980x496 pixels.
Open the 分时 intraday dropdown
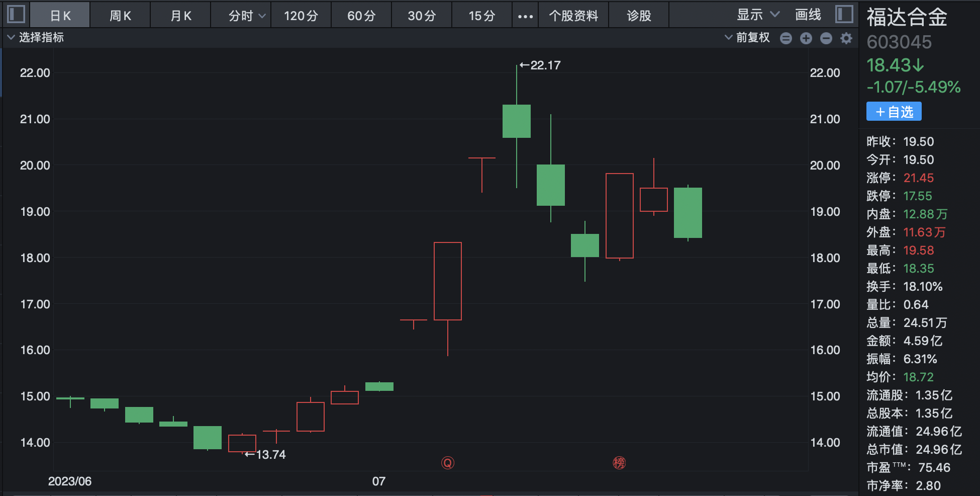pos(246,16)
